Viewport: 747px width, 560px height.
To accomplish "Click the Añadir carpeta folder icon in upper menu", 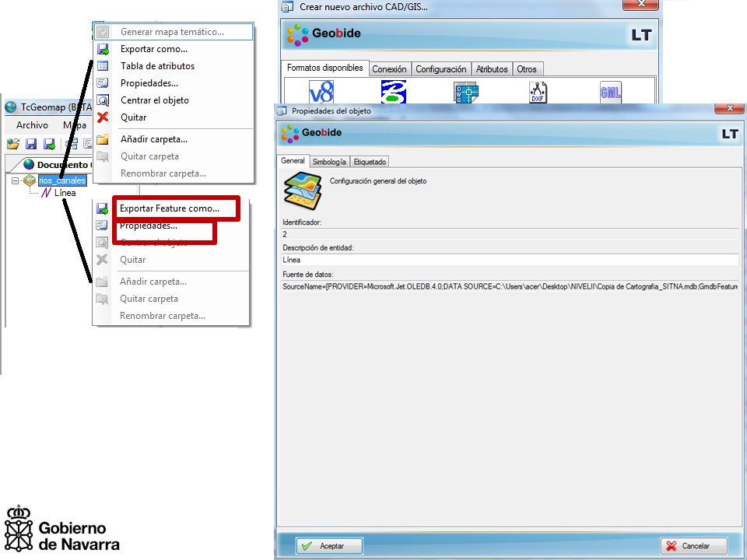I will pyautogui.click(x=103, y=139).
